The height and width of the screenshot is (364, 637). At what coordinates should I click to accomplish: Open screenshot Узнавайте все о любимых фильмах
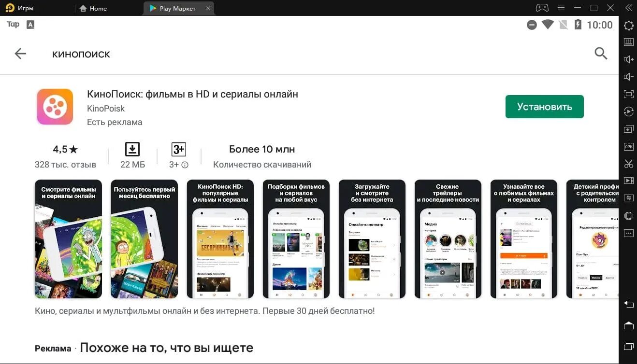coord(523,239)
